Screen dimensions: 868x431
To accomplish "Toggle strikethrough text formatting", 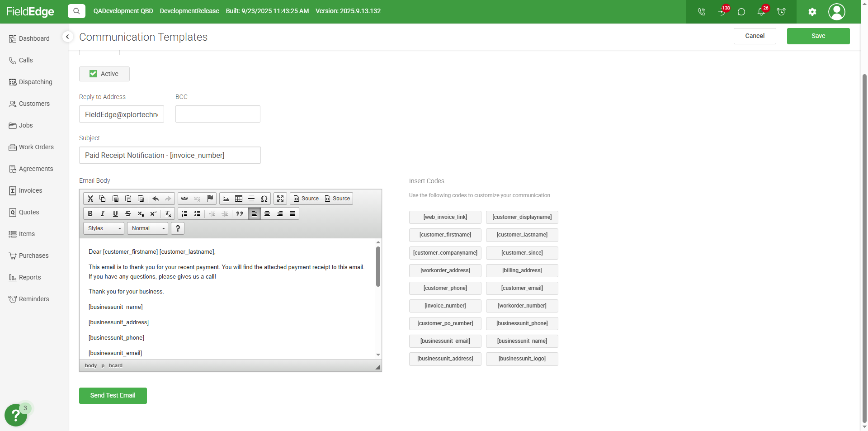I will (128, 213).
